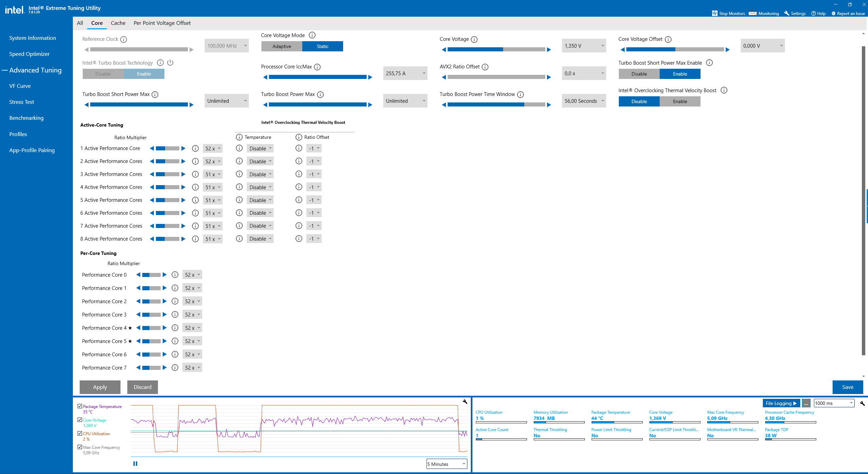Viewport: 868px width, 474px height.
Task: Increase Performance Core 7 ratio with right arrow
Action: coord(165,367)
